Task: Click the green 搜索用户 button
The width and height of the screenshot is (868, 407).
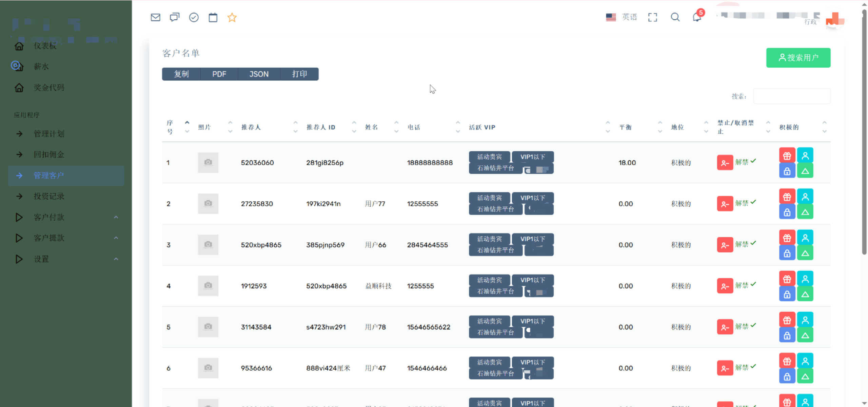Action: (x=798, y=58)
